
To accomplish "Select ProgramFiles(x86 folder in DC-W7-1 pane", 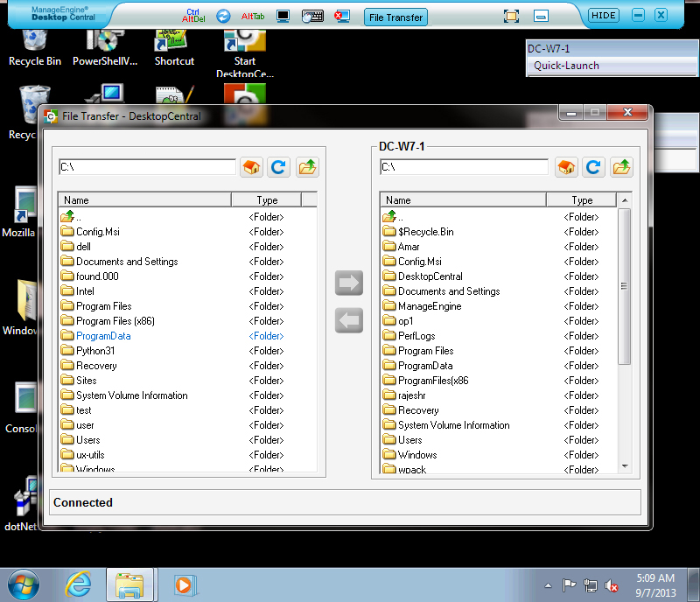I will coord(499,381).
